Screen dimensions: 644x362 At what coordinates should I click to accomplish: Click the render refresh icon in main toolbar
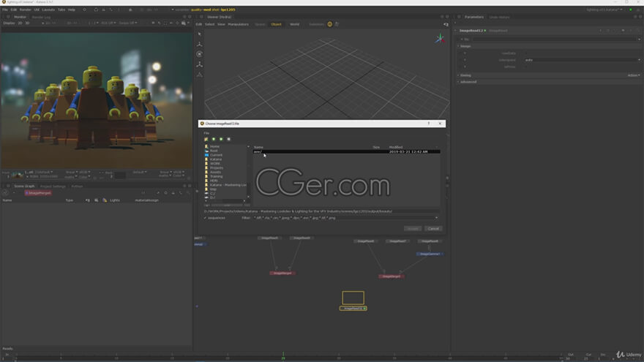(96, 10)
